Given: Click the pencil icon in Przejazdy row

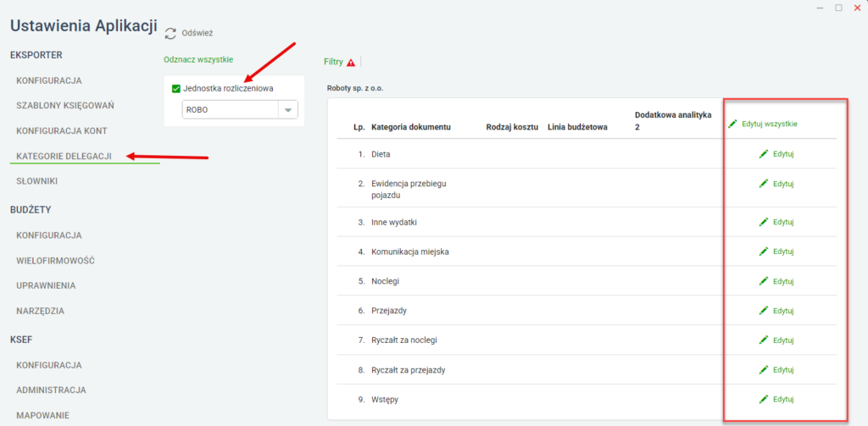Looking at the screenshot, I should tap(764, 310).
